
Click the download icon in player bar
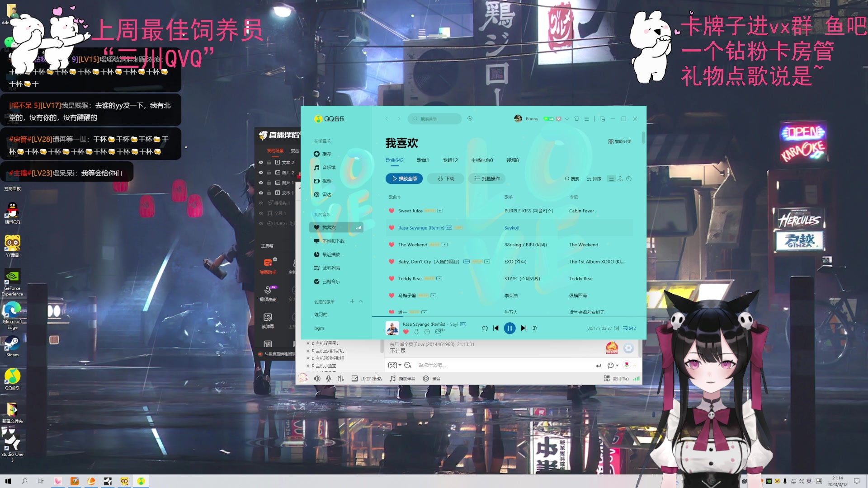coord(416,332)
